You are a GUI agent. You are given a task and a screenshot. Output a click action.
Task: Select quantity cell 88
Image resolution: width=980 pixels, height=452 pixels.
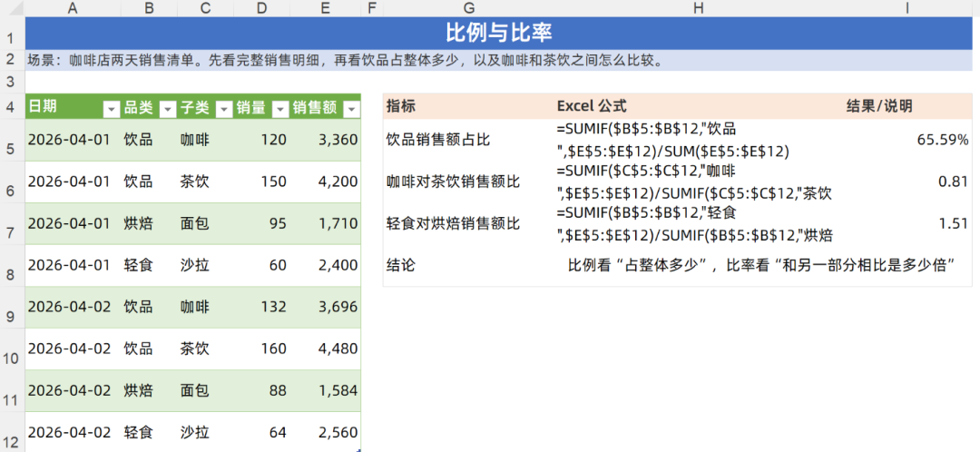coord(262,390)
